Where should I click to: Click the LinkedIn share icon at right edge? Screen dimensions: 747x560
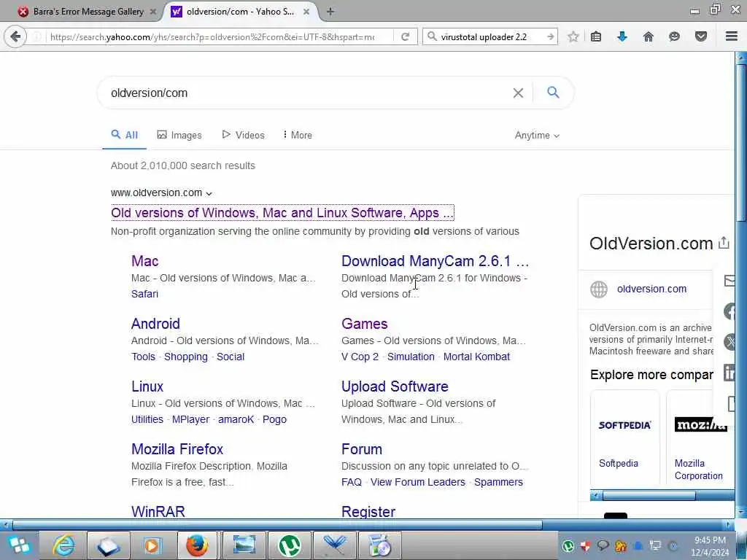(729, 373)
